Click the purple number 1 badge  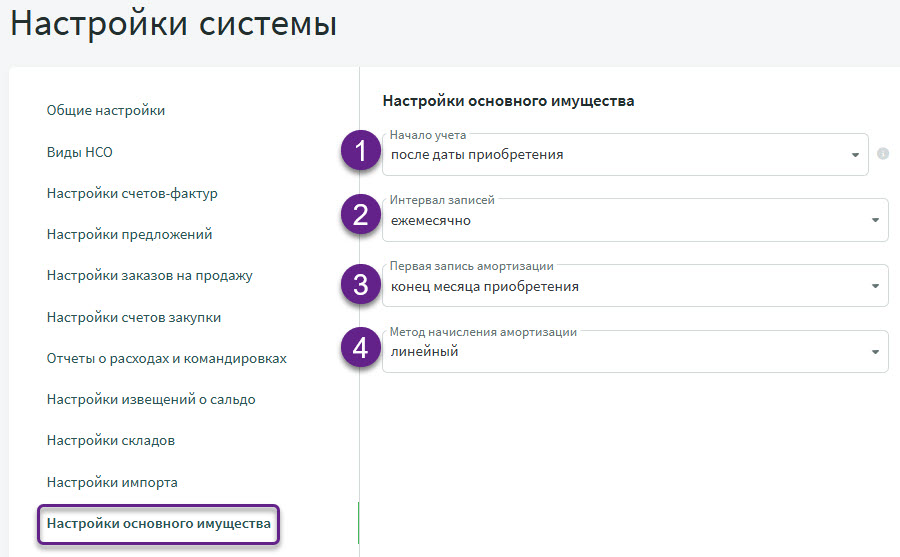(360, 154)
